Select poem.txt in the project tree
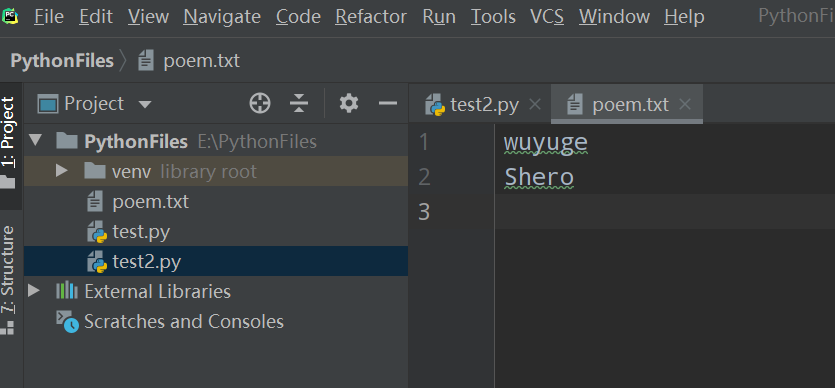The image size is (835, 388). click(216, 202)
